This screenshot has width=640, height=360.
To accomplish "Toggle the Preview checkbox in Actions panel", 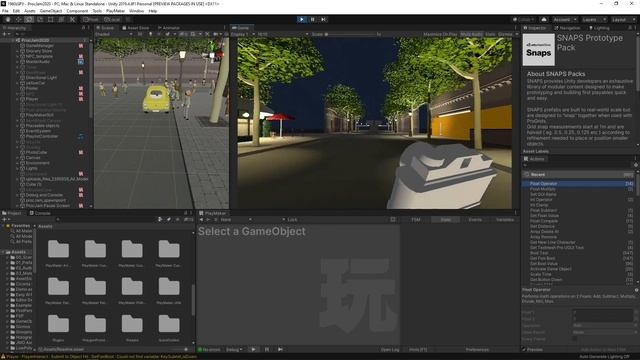I will pyautogui.click(x=525, y=349).
